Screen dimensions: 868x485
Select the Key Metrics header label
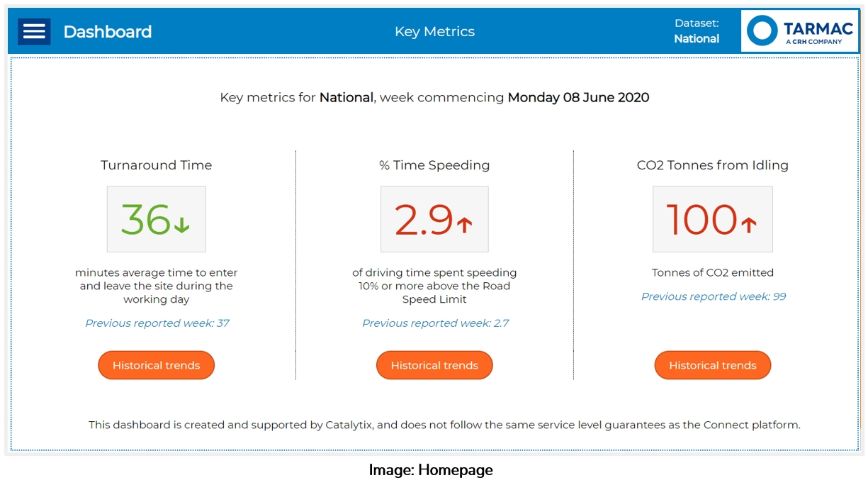coord(434,32)
